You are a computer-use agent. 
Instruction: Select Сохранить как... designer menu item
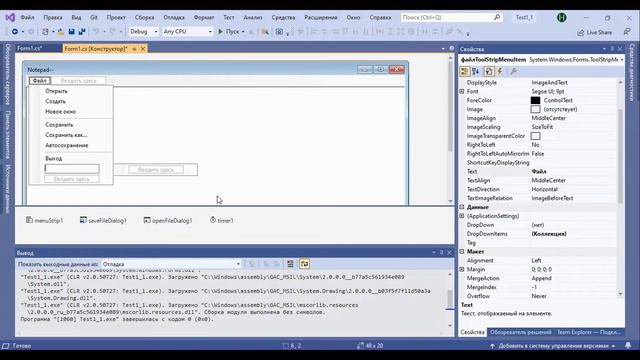coord(66,135)
